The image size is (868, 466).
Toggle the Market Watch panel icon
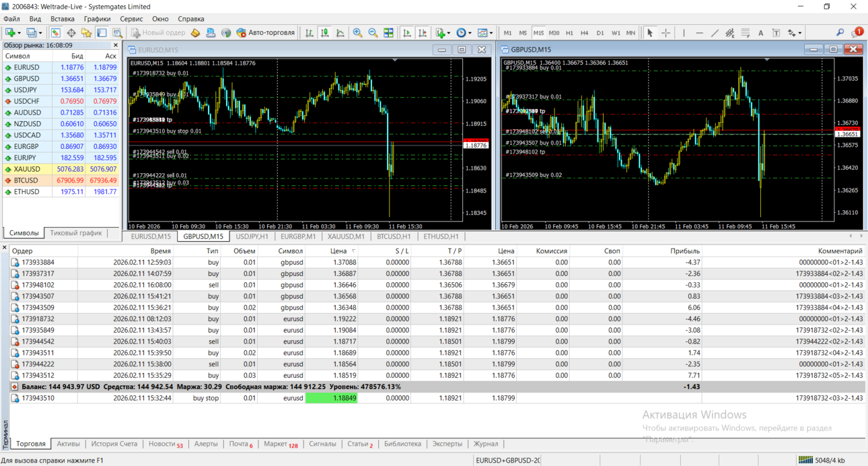(55, 32)
